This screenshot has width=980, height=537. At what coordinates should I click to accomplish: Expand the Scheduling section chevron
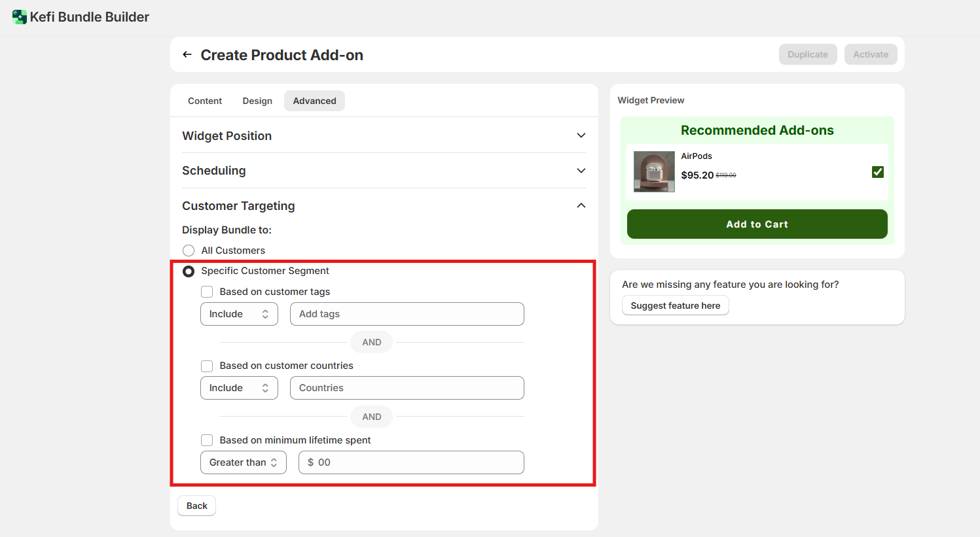(x=581, y=171)
